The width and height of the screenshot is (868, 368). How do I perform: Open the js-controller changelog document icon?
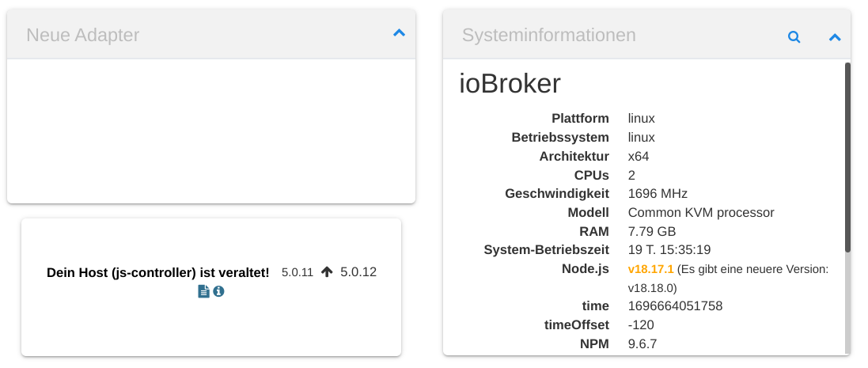coord(203,291)
